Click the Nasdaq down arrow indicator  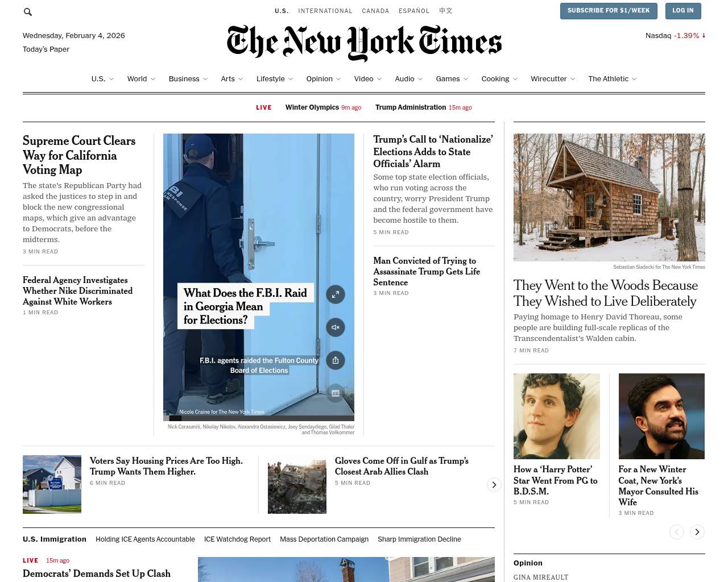704,35
